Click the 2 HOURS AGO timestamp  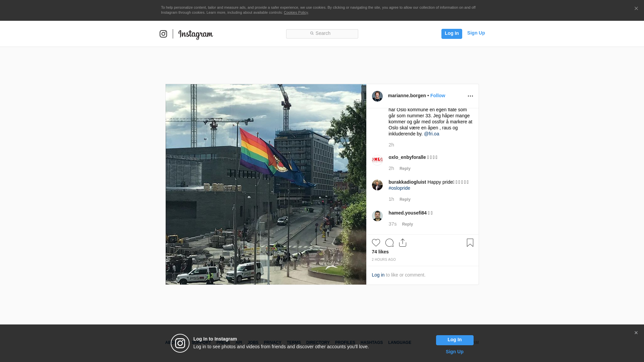click(384, 260)
